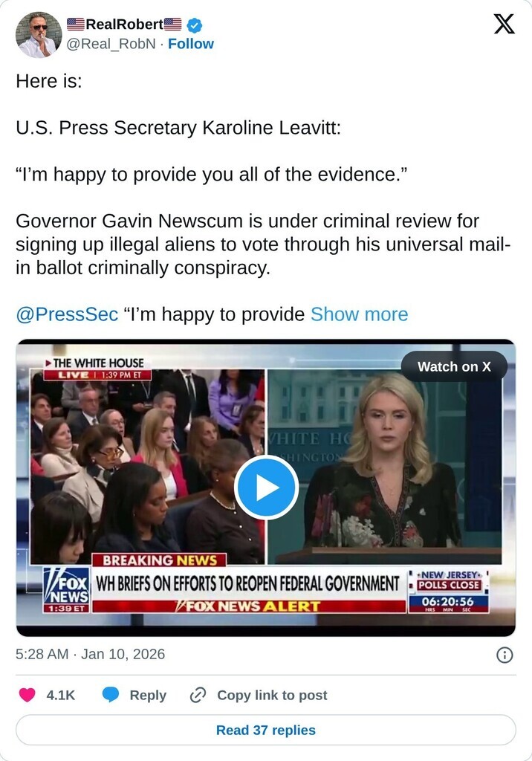Image resolution: width=532 pixels, height=761 pixels.
Task: Open the @PressSec mention link
Action: (67, 314)
